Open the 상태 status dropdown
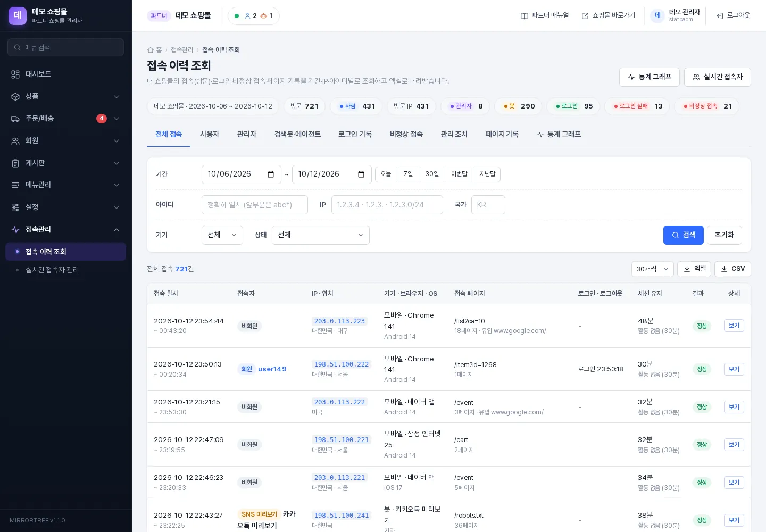Screen dimensions: 766x532 click(x=321, y=235)
